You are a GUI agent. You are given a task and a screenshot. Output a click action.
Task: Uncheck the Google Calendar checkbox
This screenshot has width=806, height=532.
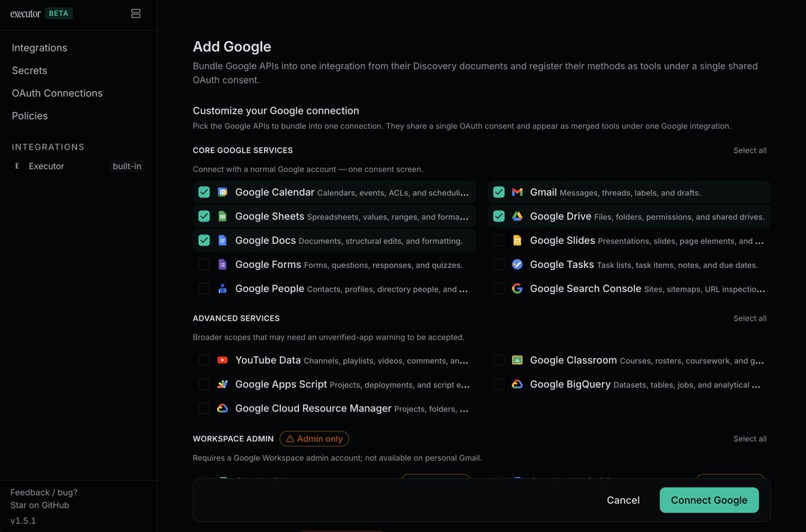tap(204, 192)
